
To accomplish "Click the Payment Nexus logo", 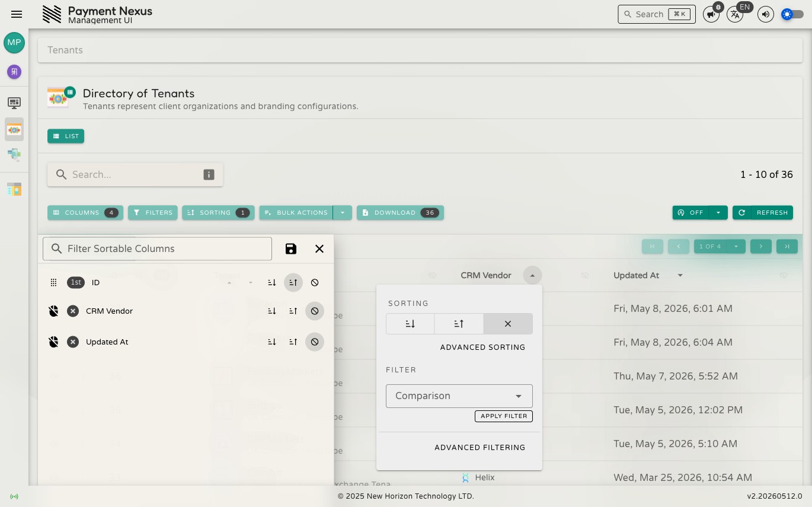I will pyautogui.click(x=52, y=14).
